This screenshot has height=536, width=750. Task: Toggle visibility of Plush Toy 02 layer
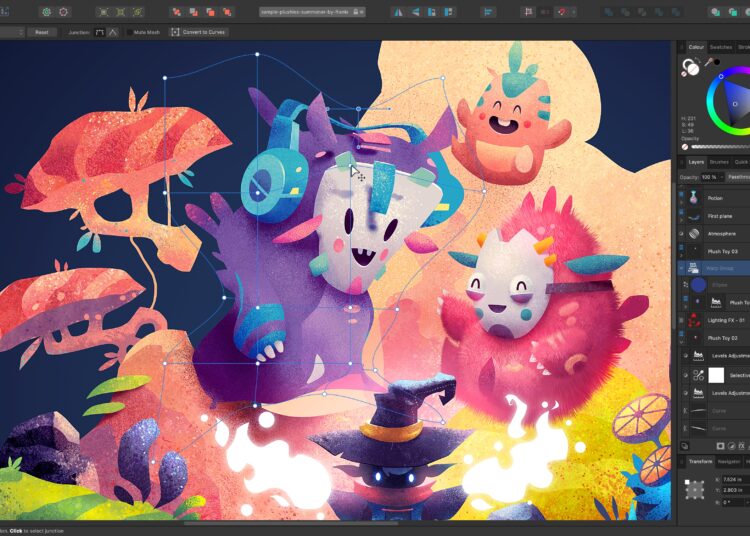[681, 333]
